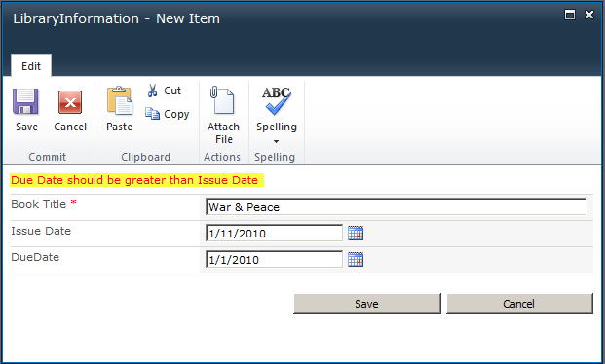Click the Actions group label
This screenshot has height=364, width=605.
pos(222,157)
